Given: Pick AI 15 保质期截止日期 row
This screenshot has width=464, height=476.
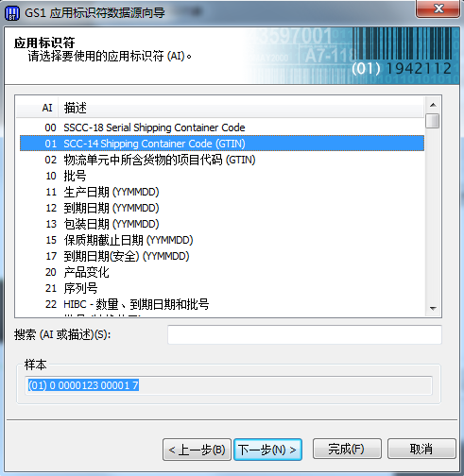Looking at the screenshot, I should (x=222, y=240).
